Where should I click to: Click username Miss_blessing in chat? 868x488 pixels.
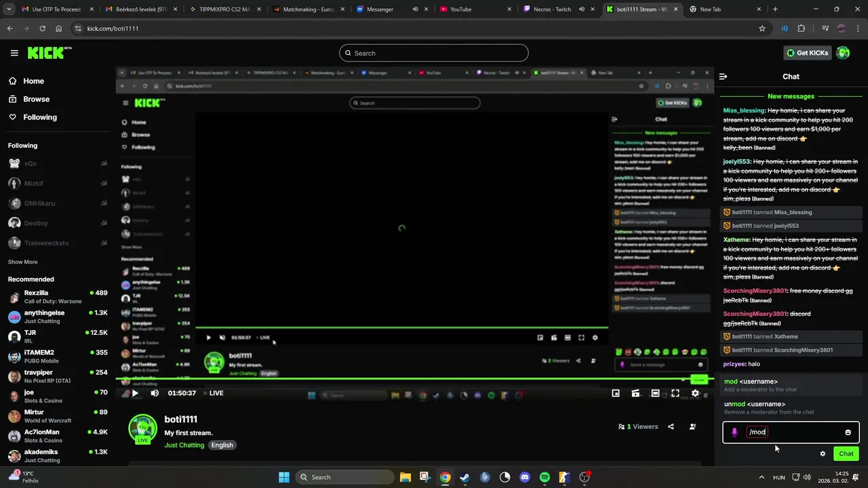click(744, 110)
